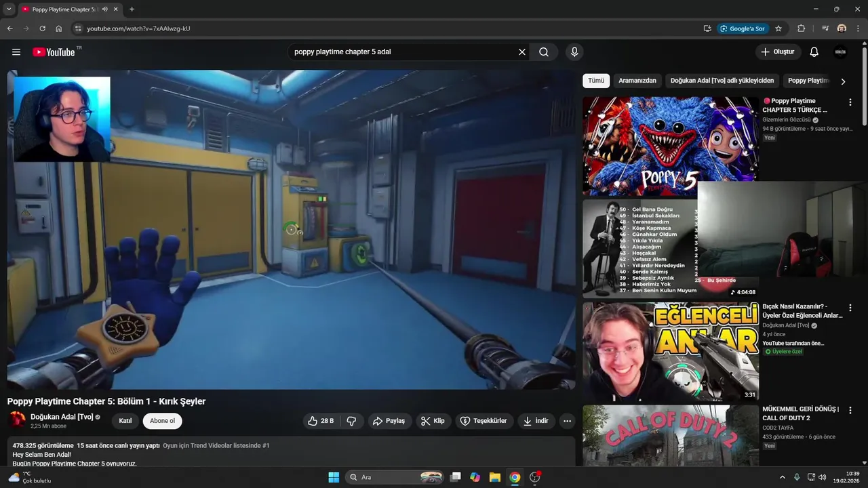Close the Poppy Playtime Chapter 5 tab
The height and width of the screenshot is (488, 868).
pos(116,9)
